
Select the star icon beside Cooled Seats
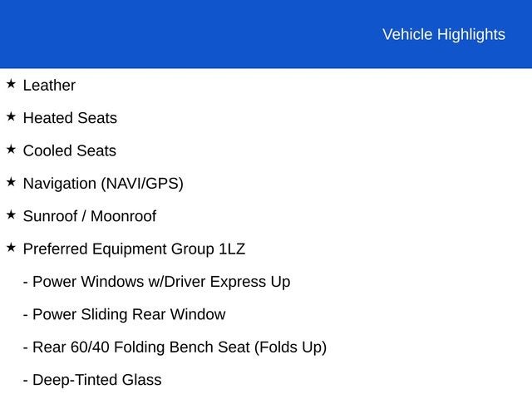11,150
